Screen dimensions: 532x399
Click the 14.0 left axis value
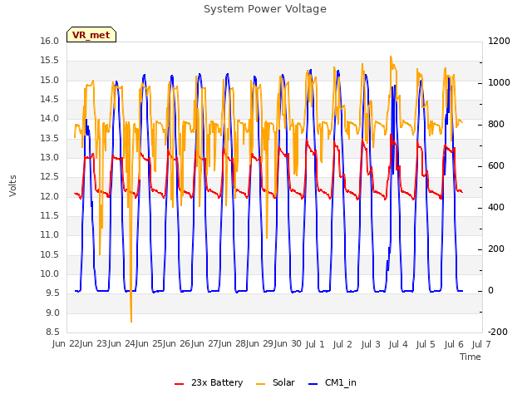pyautogui.click(x=50, y=119)
